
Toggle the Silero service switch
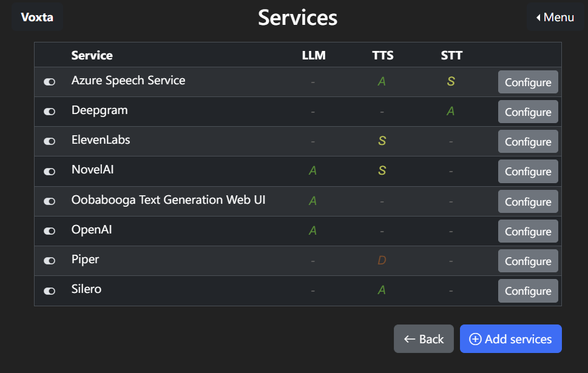point(49,290)
